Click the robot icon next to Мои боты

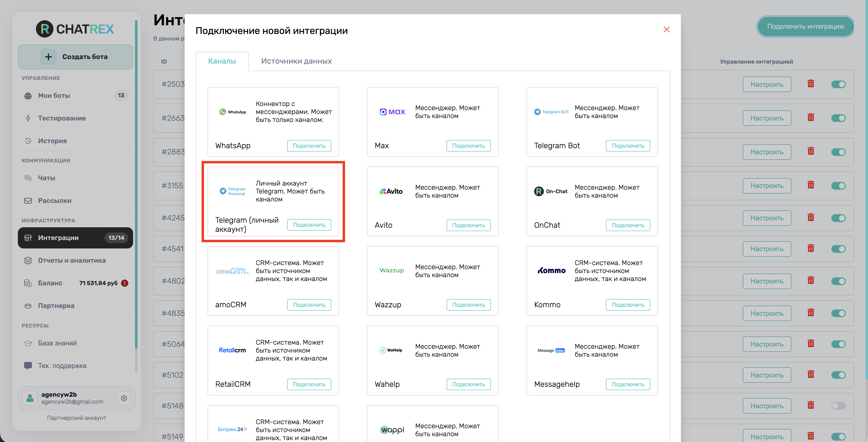(x=28, y=96)
